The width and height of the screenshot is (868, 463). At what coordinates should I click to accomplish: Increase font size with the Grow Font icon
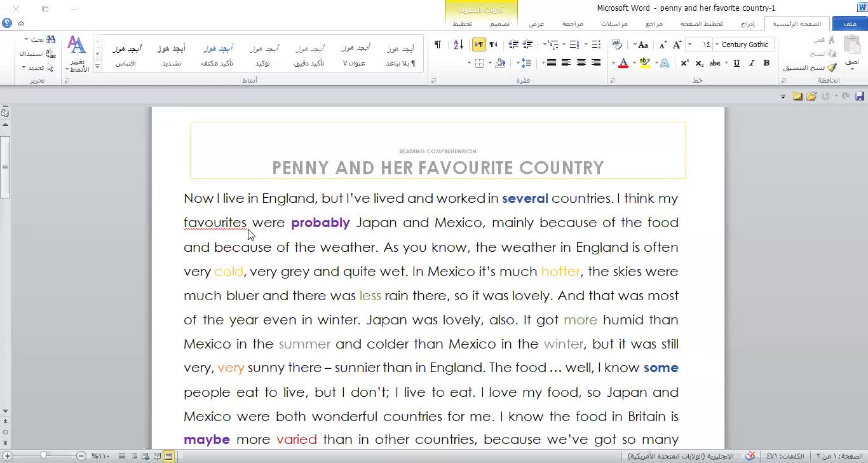[x=677, y=45]
